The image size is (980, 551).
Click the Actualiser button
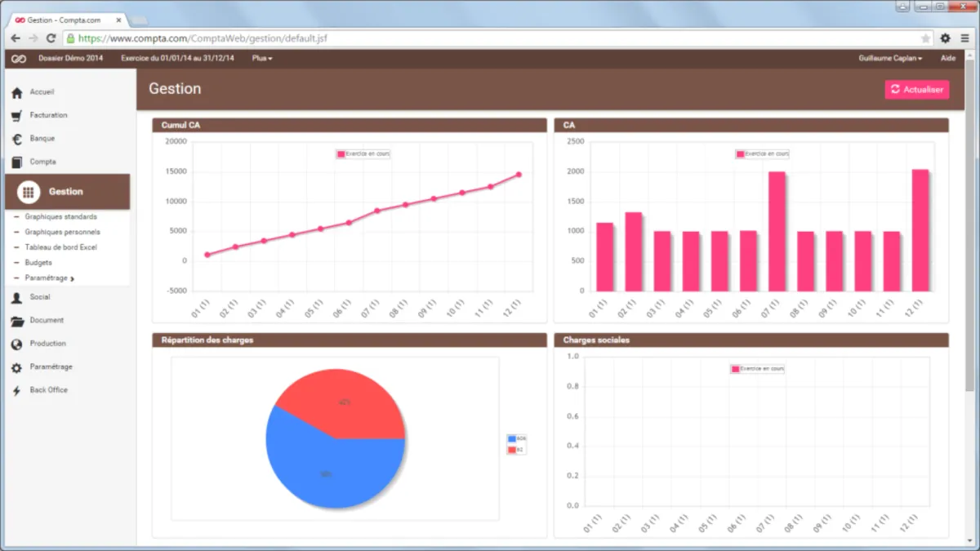(x=917, y=90)
